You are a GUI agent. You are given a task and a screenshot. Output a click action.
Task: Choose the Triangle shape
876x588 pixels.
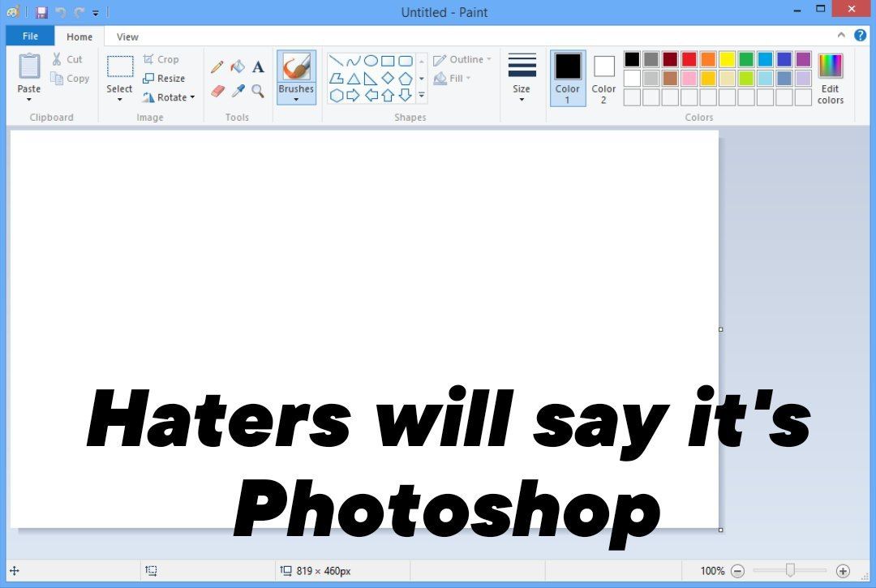click(353, 78)
